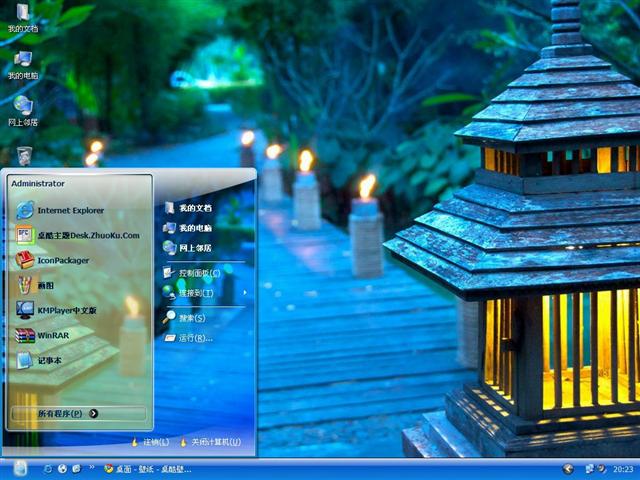Select the Recycle Bin desktop icon
The width and height of the screenshot is (640, 480).
tap(24, 156)
